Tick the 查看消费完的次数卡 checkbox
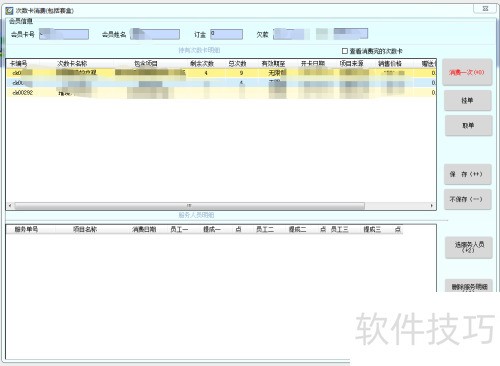 point(345,51)
